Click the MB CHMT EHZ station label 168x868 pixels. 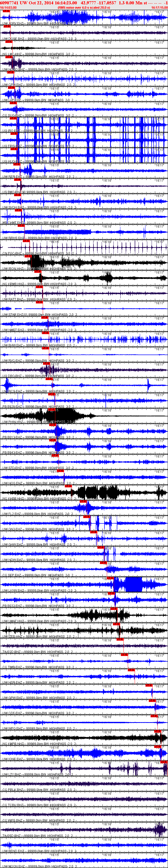[39, 223]
